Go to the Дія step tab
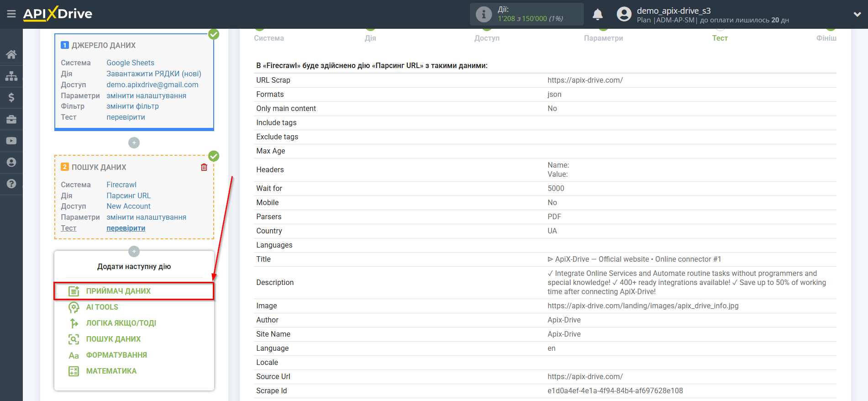This screenshot has height=401, width=868. 370,38
